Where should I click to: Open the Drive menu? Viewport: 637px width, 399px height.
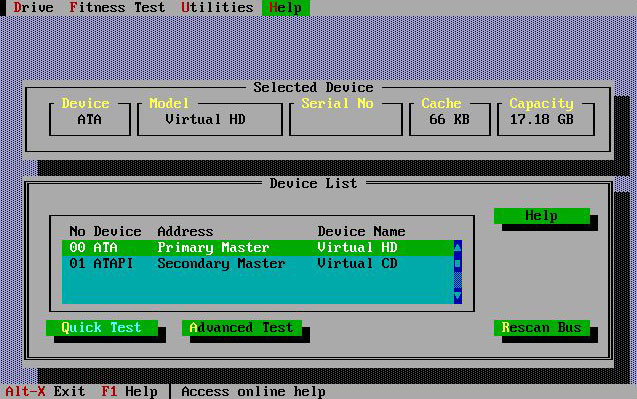(x=33, y=7)
